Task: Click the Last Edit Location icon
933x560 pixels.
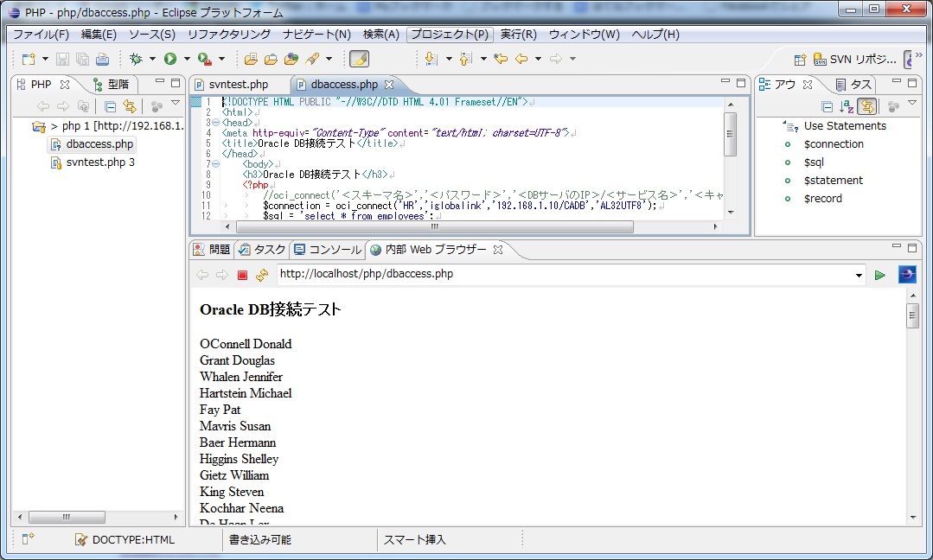Action: coord(501,59)
